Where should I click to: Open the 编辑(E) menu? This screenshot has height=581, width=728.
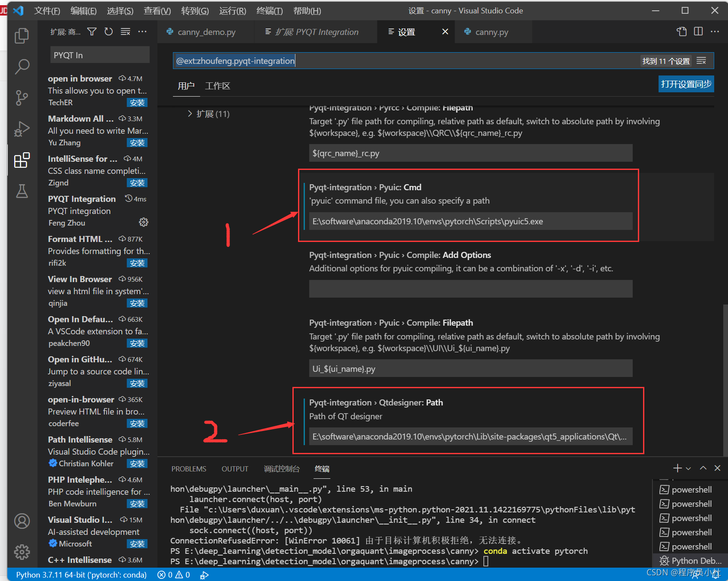point(83,11)
